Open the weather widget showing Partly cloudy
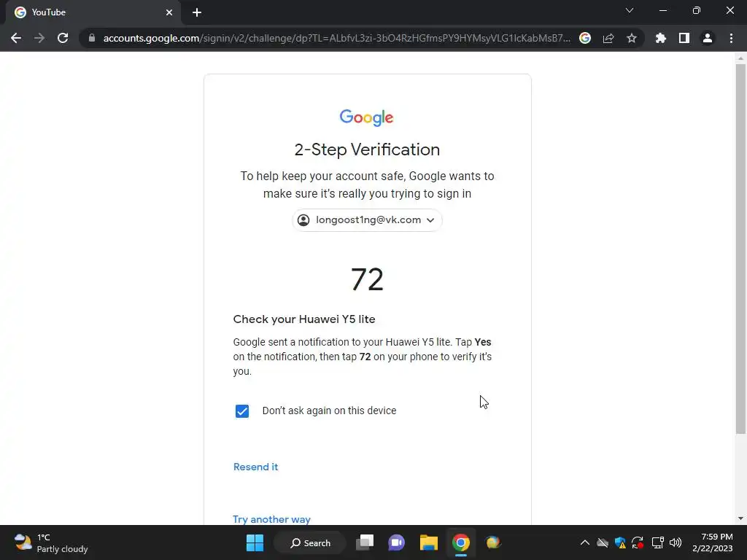This screenshot has height=560, width=747. pos(51,542)
